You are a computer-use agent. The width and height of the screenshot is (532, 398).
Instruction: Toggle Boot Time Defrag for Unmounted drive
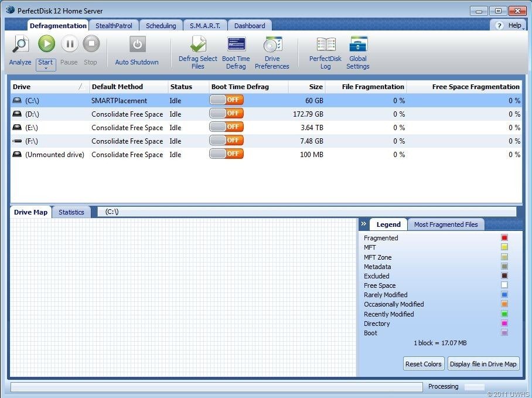pyautogui.click(x=226, y=154)
